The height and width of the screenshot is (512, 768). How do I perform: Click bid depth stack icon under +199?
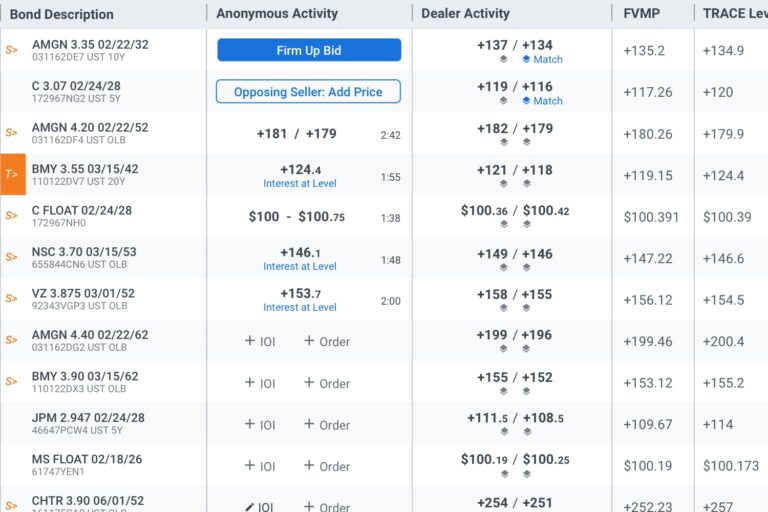504,349
